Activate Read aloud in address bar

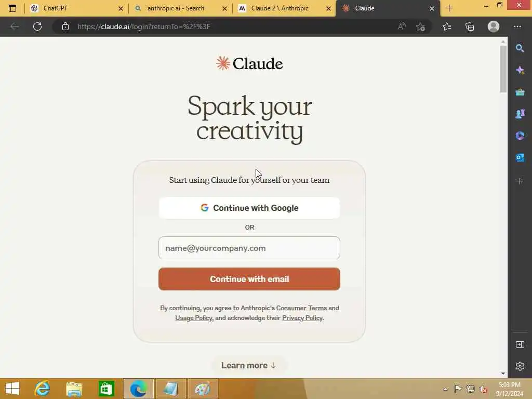coord(402,26)
